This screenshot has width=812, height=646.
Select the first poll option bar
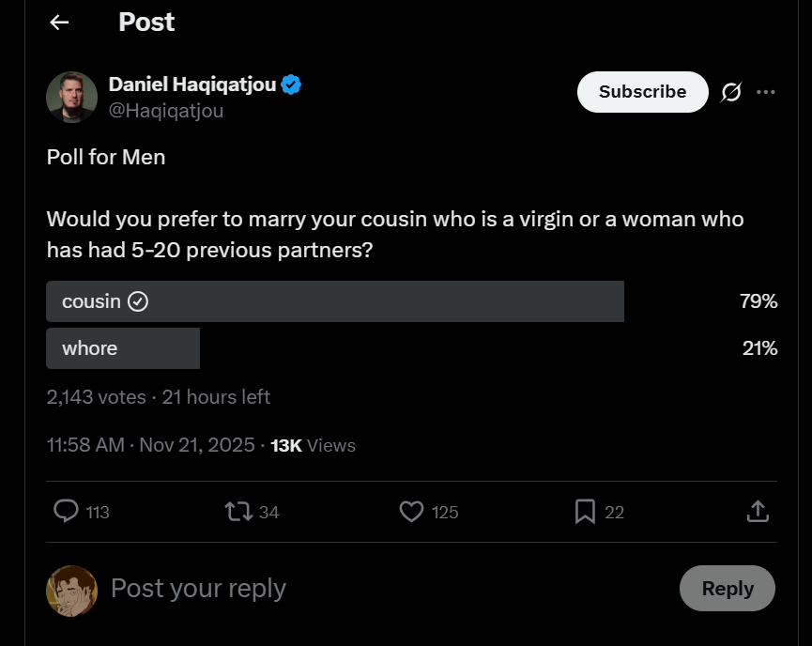coord(334,301)
